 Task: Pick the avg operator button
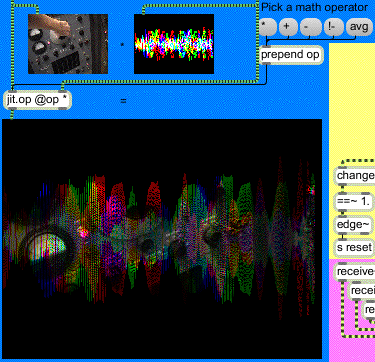pyautogui.click(x=359, y=26)
